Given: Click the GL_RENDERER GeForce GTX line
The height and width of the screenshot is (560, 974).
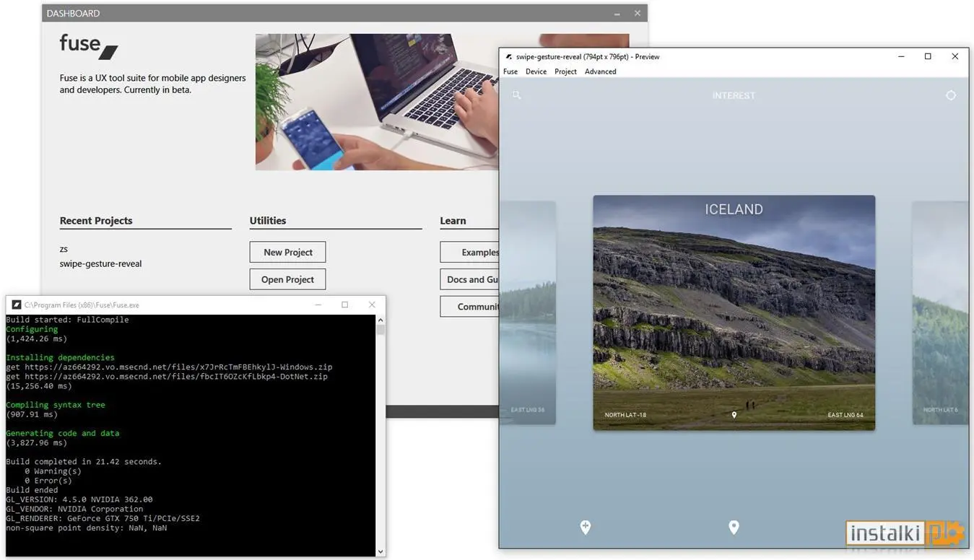Looking at the screenshot, I should (103, 518).
